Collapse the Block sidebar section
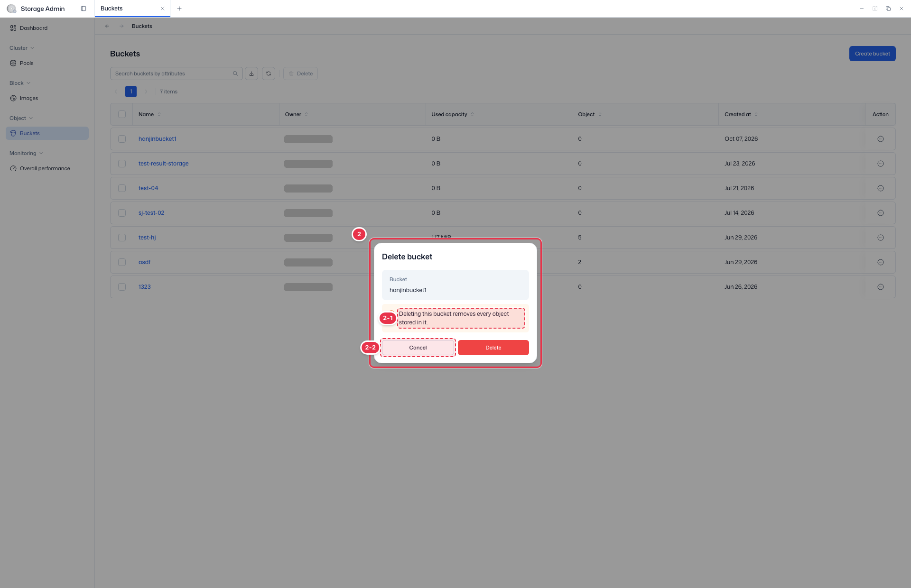This screenshot has width=911, height=588. coord(20,83)
